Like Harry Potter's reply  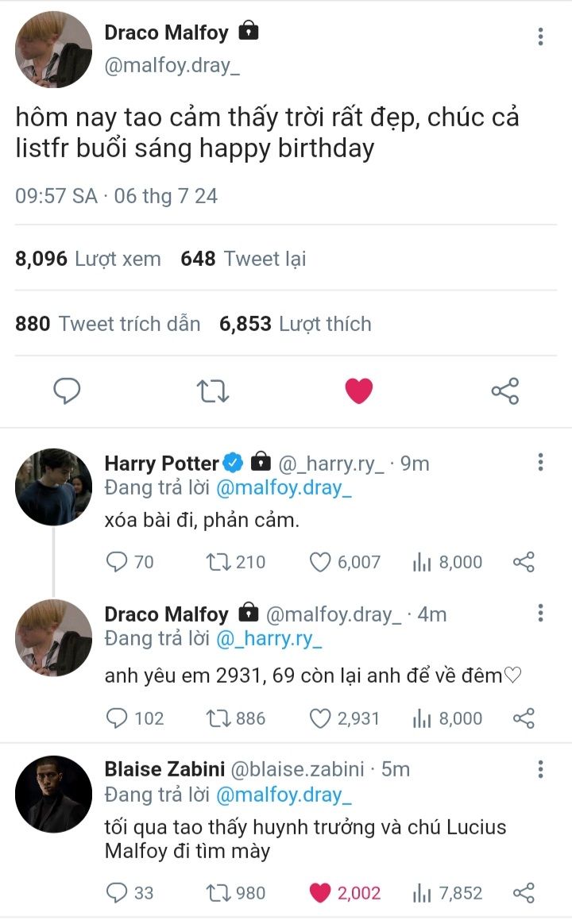[x=320, y=563]
